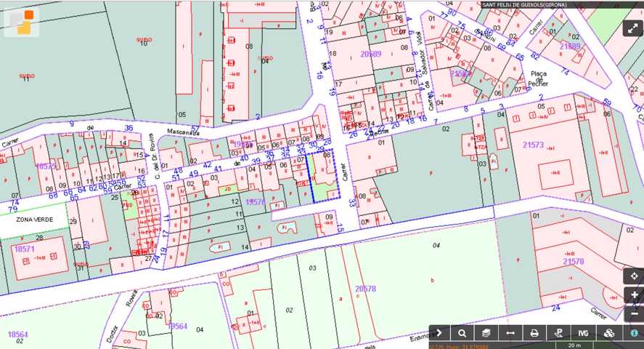This screenshot has width=644, height=349.
Task: Select the distance measure tool
Action: [510, 333]
